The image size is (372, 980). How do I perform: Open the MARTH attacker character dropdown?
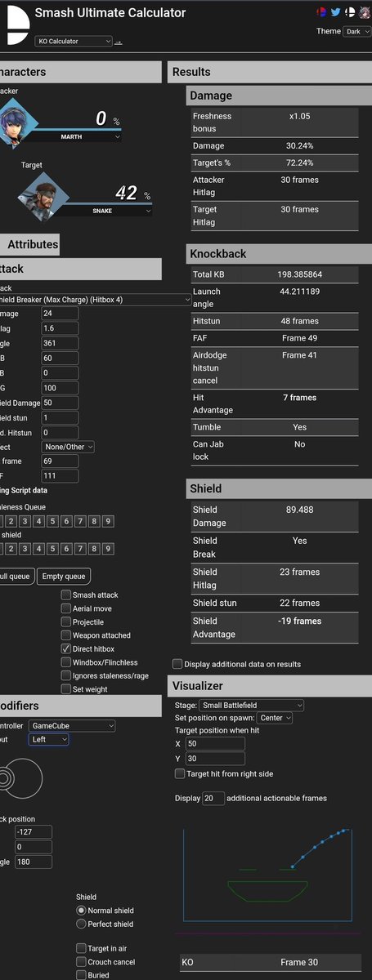pos(77,136)
